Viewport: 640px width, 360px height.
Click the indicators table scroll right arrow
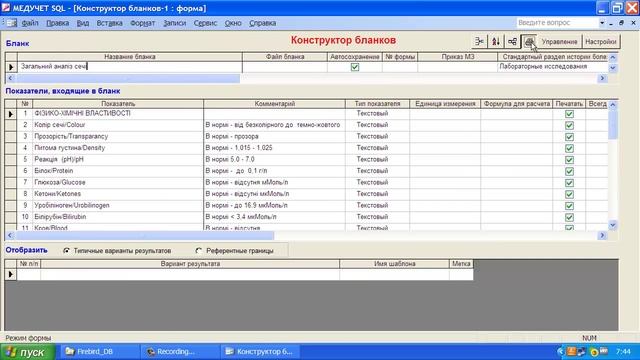[602, 236]
